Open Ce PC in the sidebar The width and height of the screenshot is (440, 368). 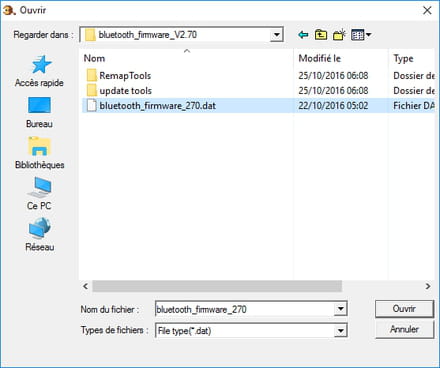tap(39, 194)
